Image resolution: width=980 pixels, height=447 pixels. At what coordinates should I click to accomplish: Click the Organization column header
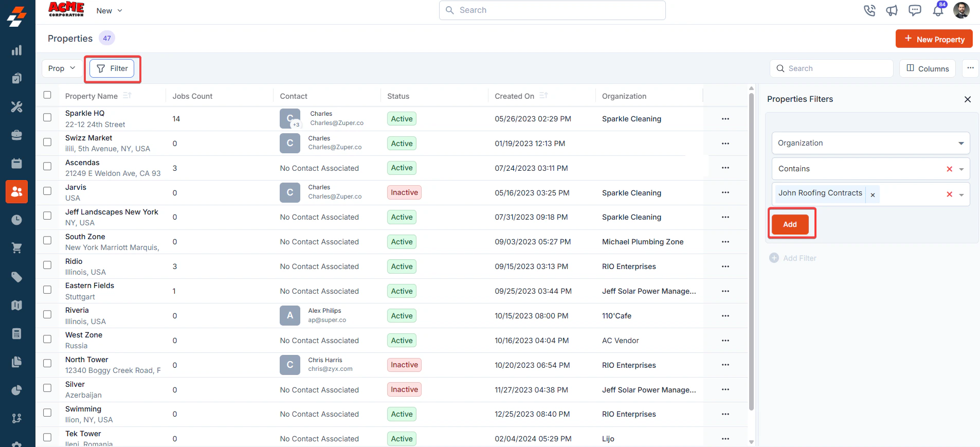(624, 96)
